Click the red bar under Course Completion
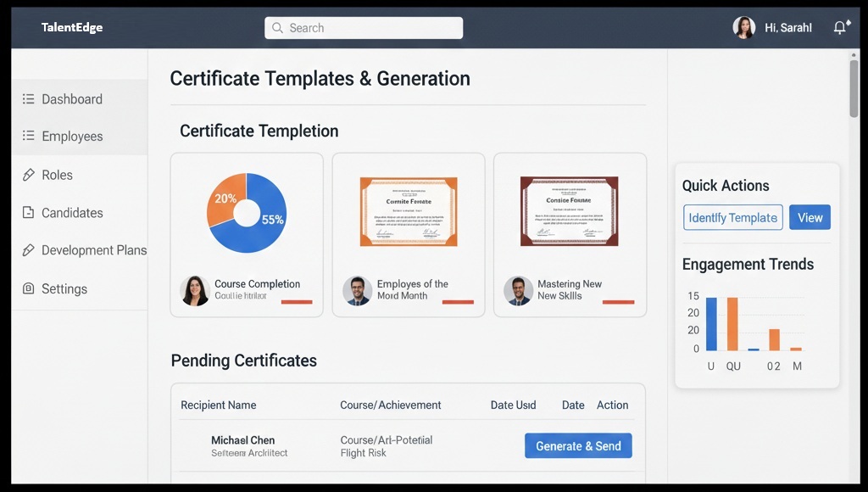This screenshot has height=492, width=868. 297,302
